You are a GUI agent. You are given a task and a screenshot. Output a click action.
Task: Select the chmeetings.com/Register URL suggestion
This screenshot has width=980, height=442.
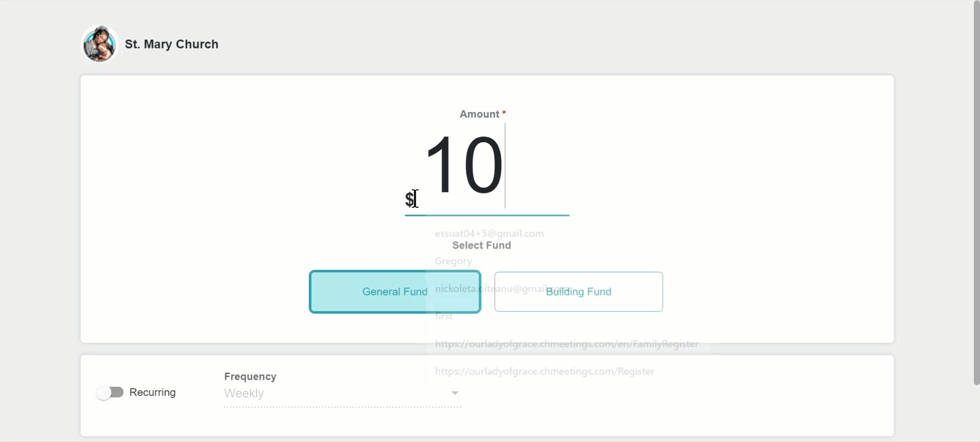[545, 371]
